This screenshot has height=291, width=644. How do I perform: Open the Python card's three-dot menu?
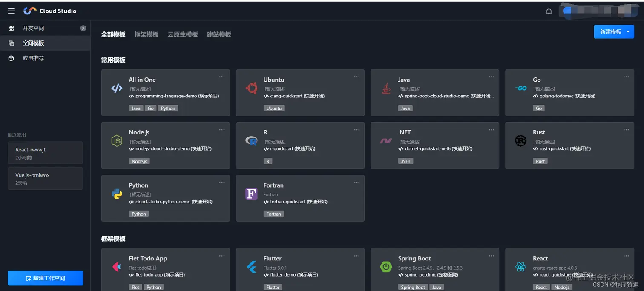pos(222,183)
